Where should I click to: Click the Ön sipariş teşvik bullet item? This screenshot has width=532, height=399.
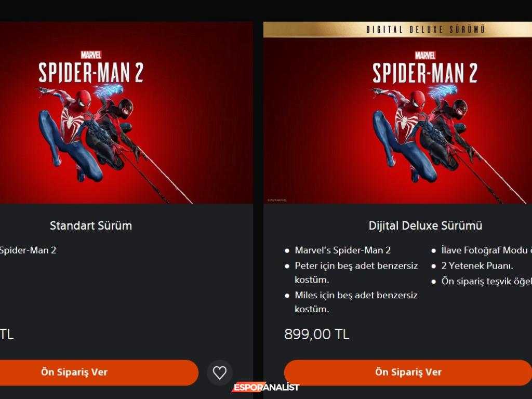[x=486, y=281]
